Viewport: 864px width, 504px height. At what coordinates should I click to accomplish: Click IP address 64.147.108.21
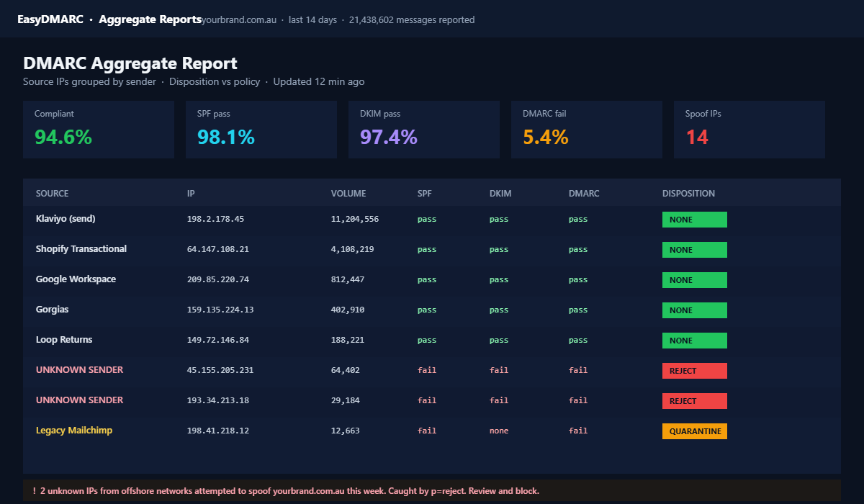click(218, 249)
